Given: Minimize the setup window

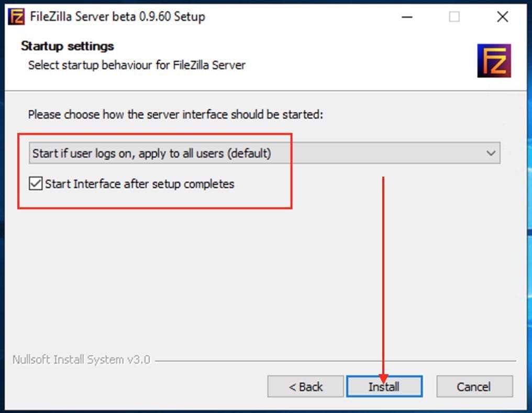Looking at the screenshot, I should 407,16.
